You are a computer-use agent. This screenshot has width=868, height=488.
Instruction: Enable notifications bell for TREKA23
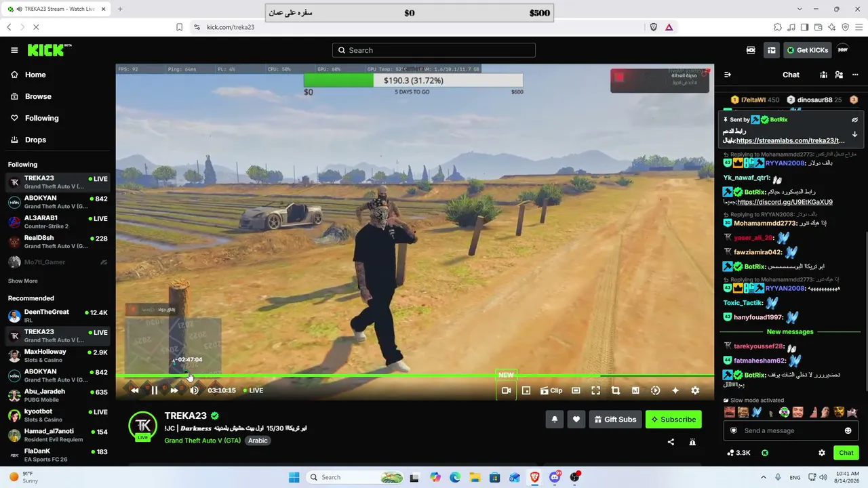[554, 420]
